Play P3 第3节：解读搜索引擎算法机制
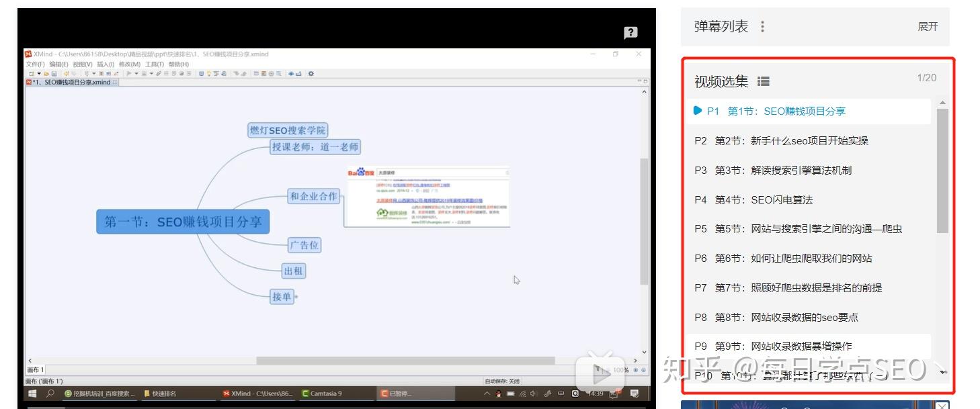The image size is (980, 409). click(809, 170)
